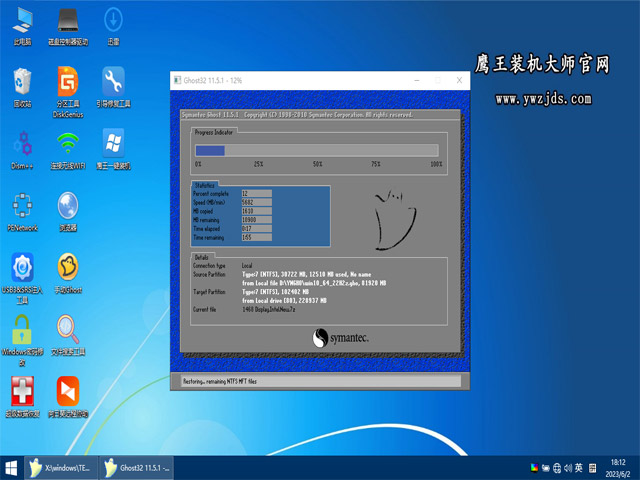Click the Current file name entry
This screenshot has height=480, width=640.
tap(269, 309)
